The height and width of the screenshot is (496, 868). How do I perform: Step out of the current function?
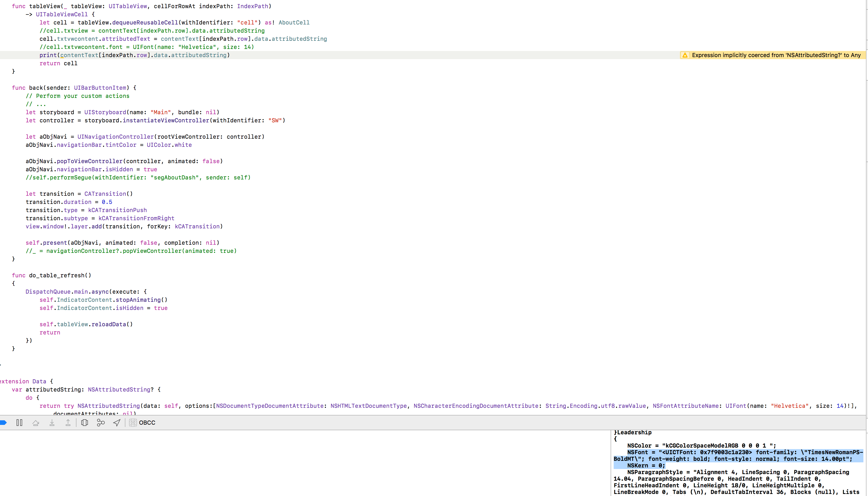68,422
